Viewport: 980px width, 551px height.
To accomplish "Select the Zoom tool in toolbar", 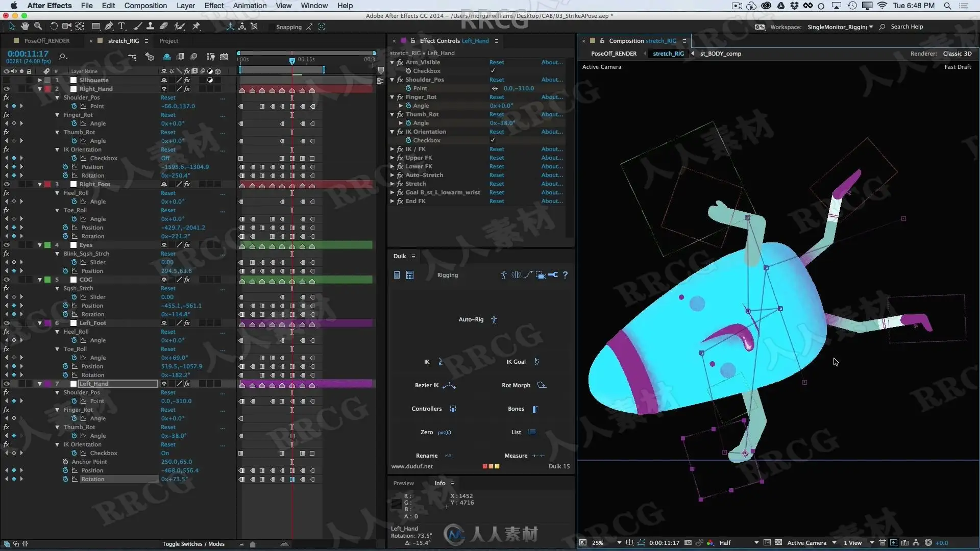I will tap(38, 26).
